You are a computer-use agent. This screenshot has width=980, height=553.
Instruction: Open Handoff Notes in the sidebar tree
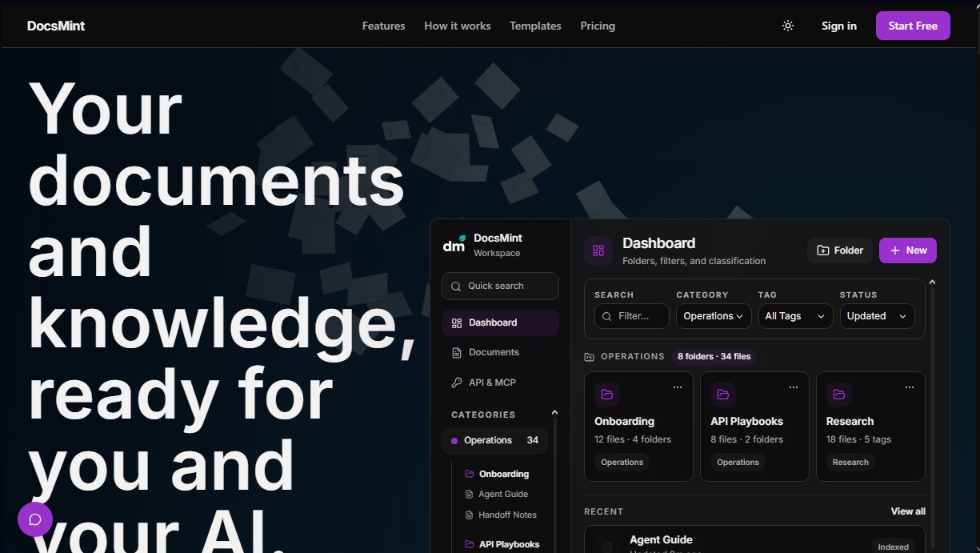pyautogui.click(x=507, y=515)
